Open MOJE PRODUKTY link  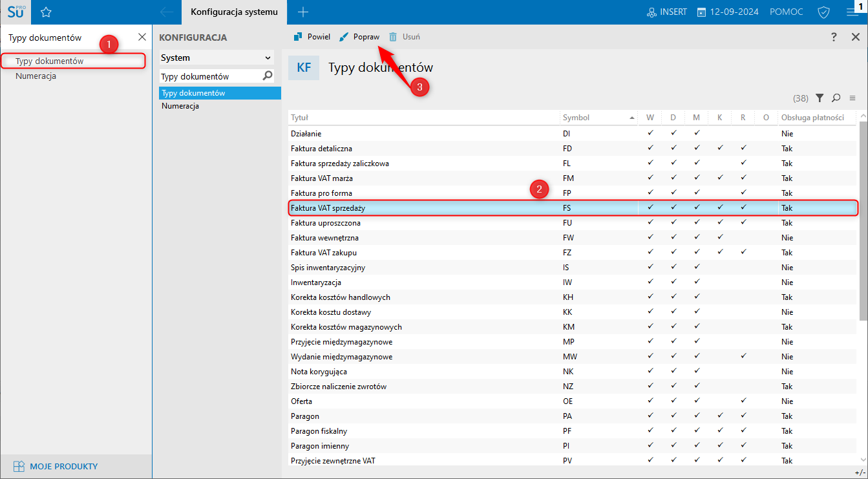click(x=56, y=466)
